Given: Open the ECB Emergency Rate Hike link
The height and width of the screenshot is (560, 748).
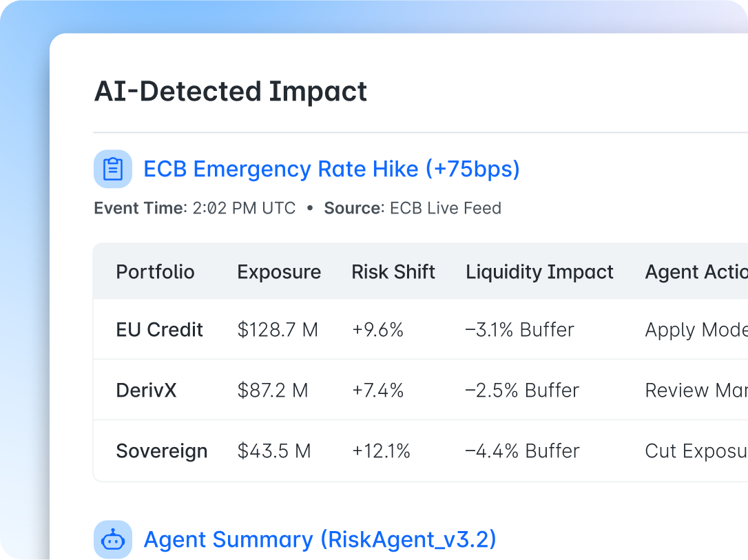Looking at the screenshot, I should click(x=331, y=169).
